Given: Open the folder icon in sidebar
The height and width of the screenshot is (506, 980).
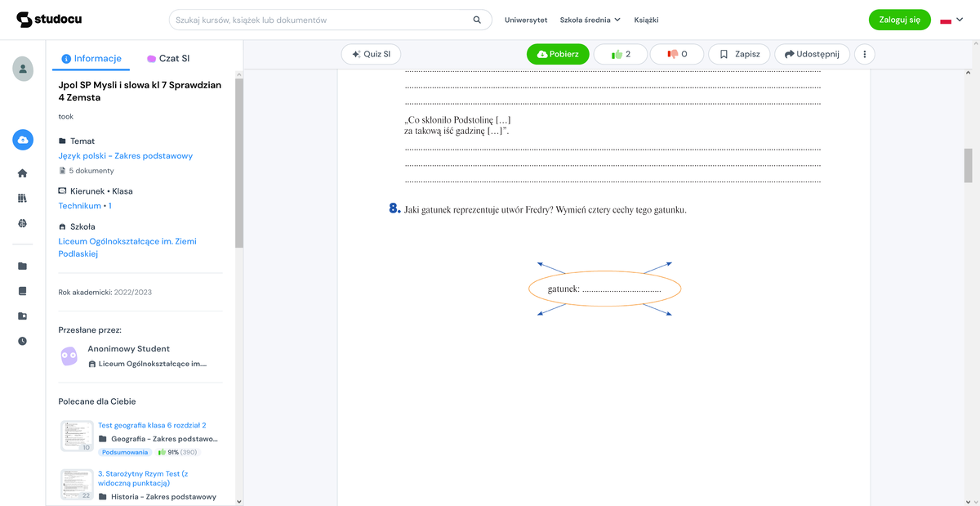Looking at the screenshot, I should coord(22,266).
